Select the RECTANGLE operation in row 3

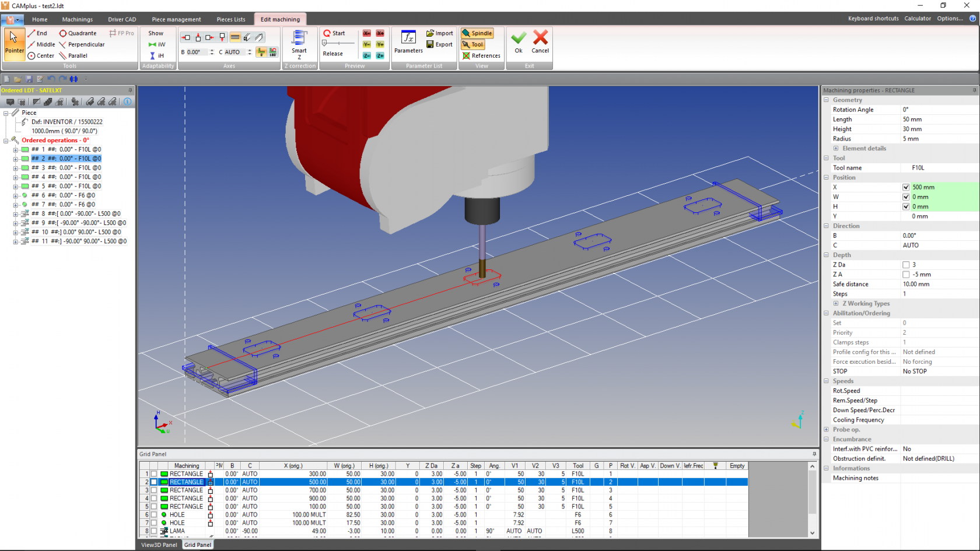pyautogui.click(x=186, y=490)
